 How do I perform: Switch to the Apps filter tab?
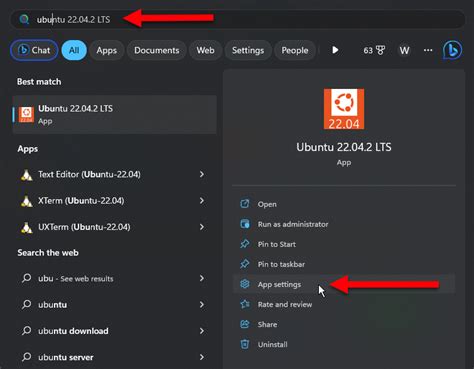pos(107,50)
